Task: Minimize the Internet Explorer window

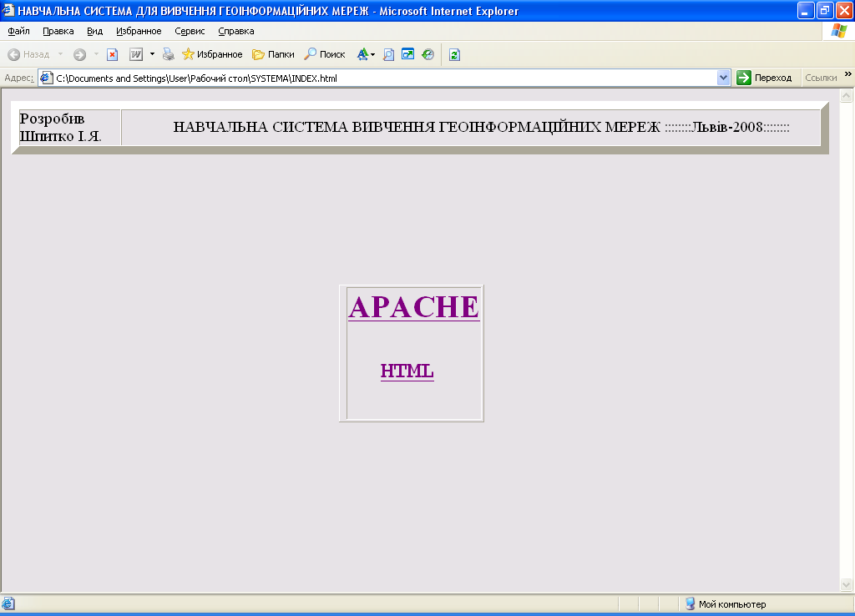Action: click(806, 10)
